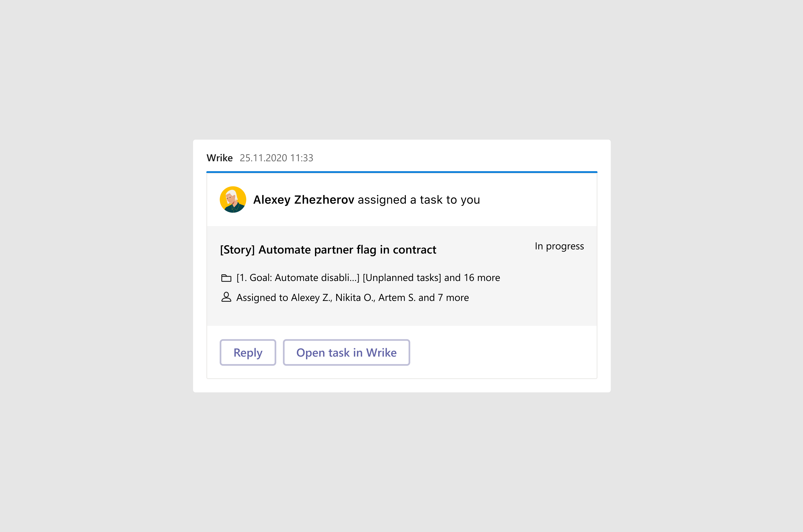Click the person icon beside assignees
Screen dimensions: 803x532
click(226, 297)
